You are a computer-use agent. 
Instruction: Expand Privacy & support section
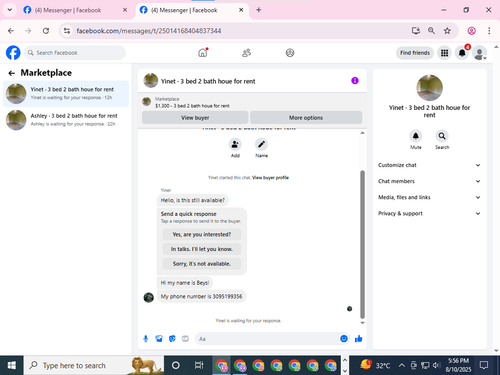coord(429,213)
